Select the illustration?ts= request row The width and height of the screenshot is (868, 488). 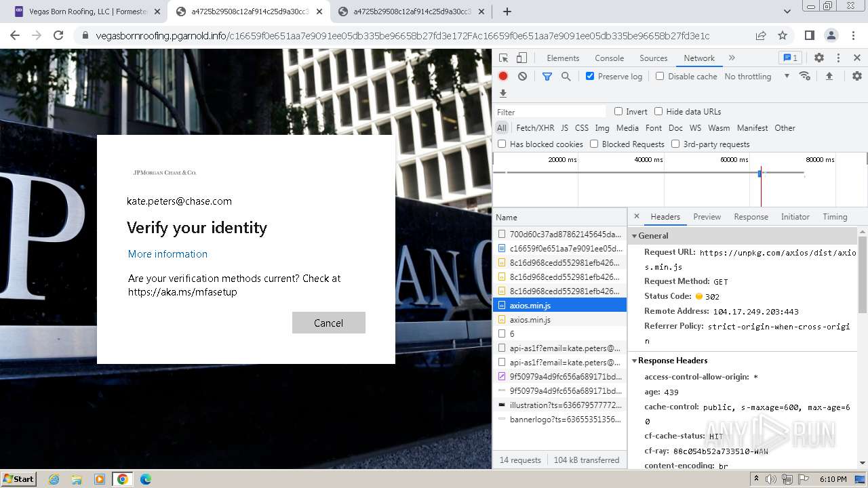pos(559,405)
